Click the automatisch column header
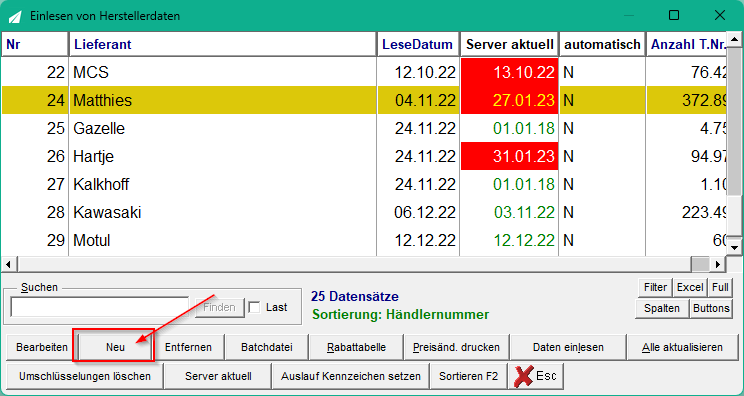 (x=602, y=45)
